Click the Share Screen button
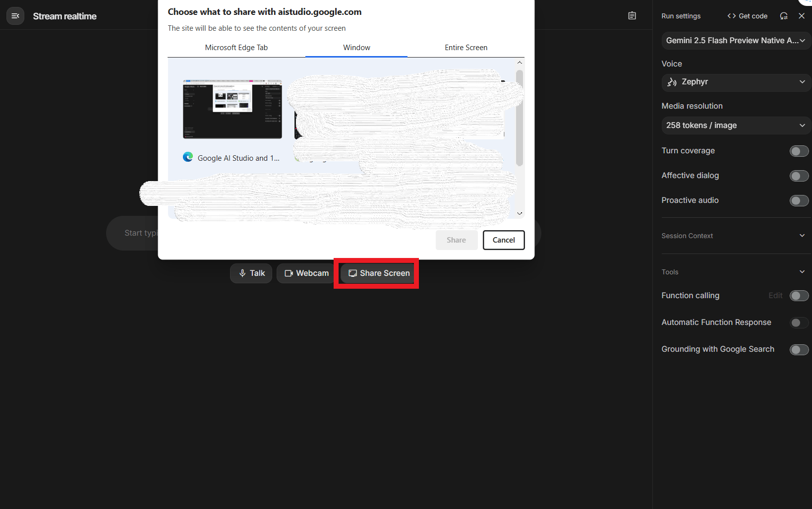 point(379,273)
